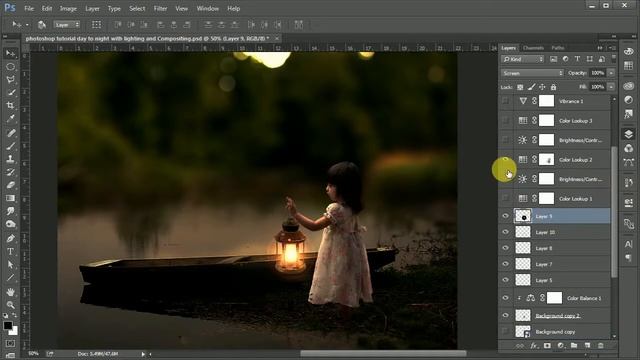The image size is (640, 360).
Task: Click the Lock position icon
Action: (542, 87)
